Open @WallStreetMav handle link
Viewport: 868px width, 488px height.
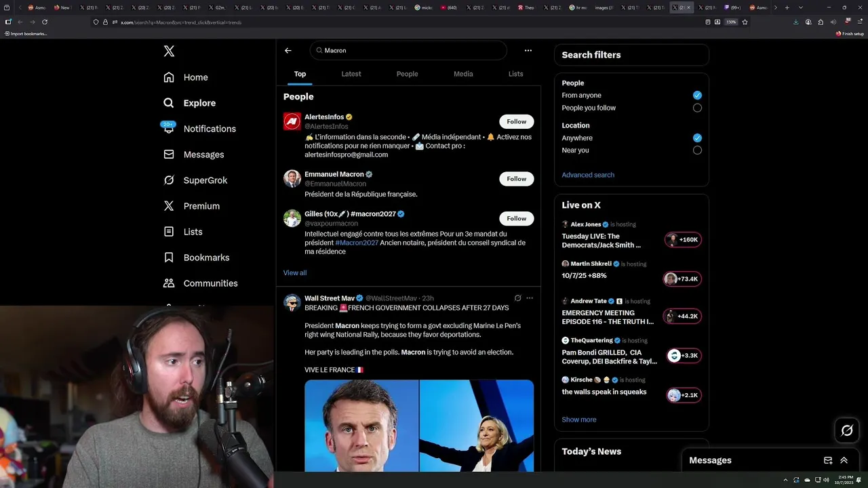click(391, 298)
